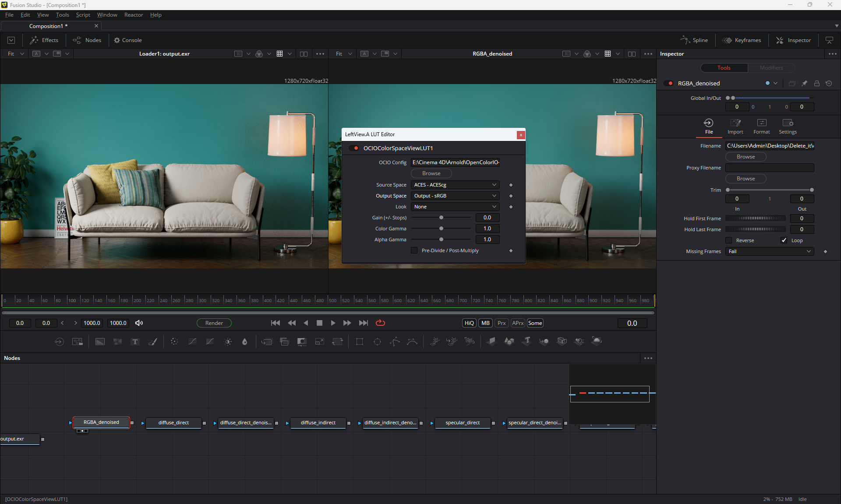Pin the RGBA_denoised inspector controls
Screen dimensions: 841x504
click(804, 83)
